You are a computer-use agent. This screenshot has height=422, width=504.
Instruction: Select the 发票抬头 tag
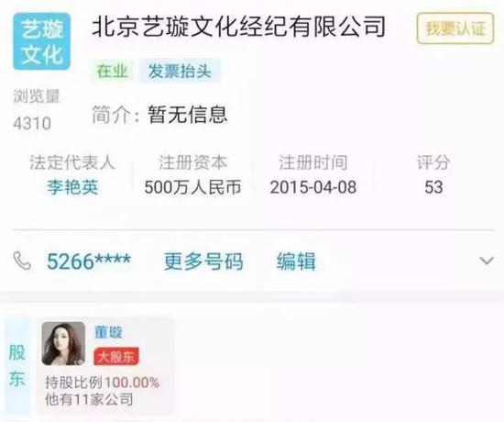point(180,71)
